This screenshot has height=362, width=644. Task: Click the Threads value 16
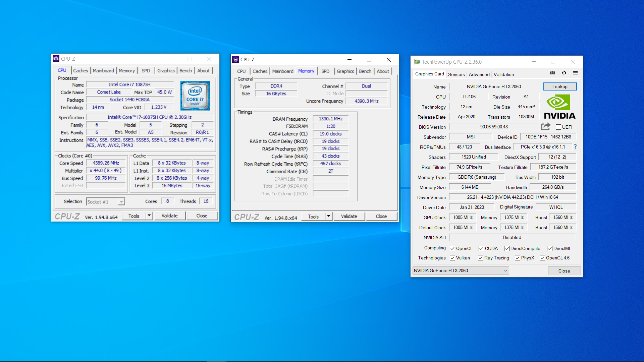pyautogui.click(x=206, y=201)
